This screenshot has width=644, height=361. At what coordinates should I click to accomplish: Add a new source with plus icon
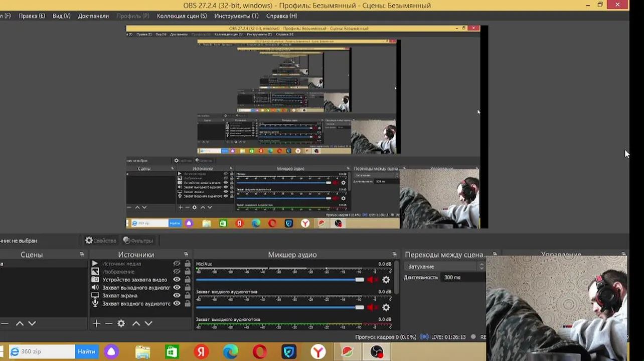tap(97, 323)
